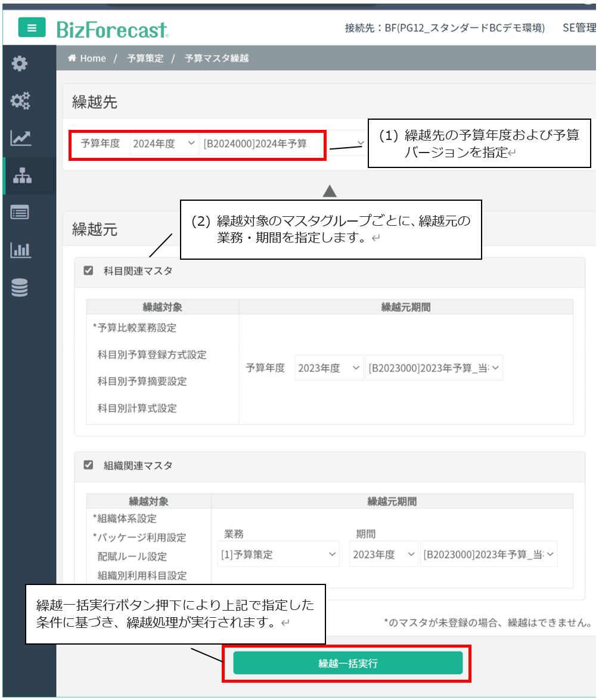Click the BizForecast logo
The image size is (599, 700).
[x=112, y=29]
